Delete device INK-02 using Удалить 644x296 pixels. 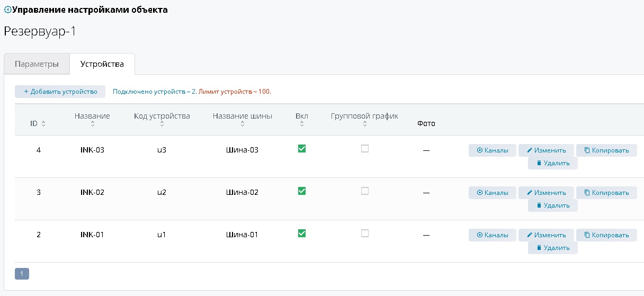point(552,205)
